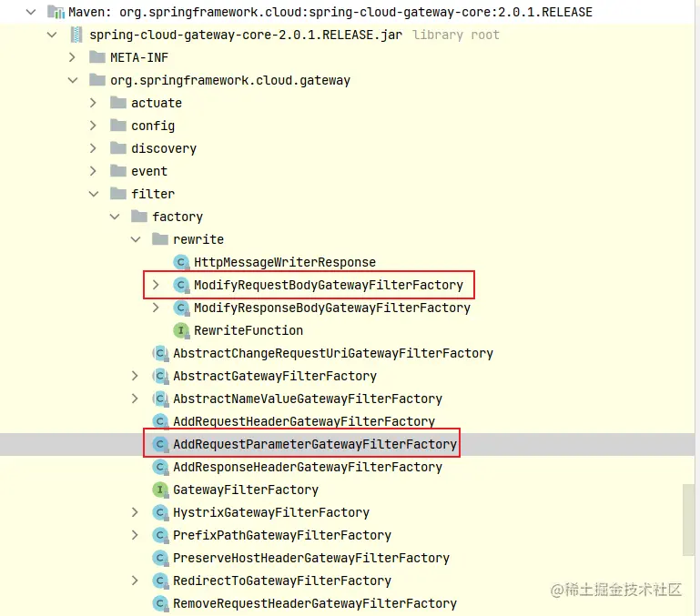
Task: Expand HystrixGatewayFilterFactory class members
Action: 135,512
